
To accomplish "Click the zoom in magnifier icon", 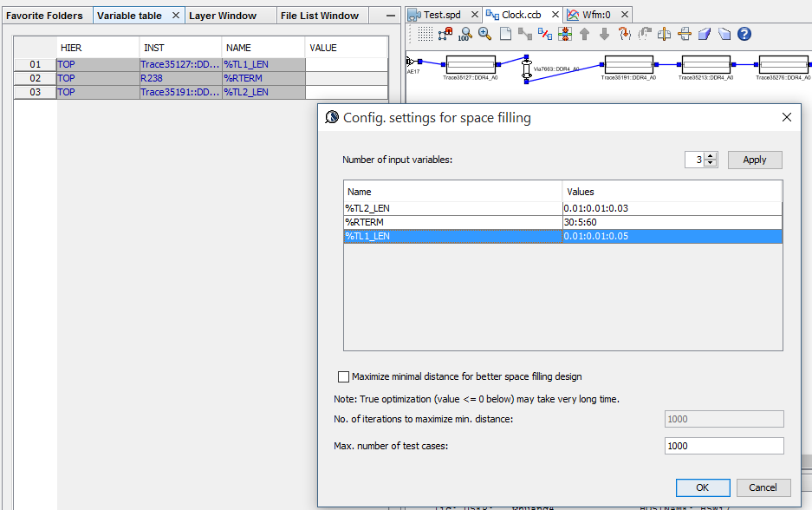I will click(484, 34).
